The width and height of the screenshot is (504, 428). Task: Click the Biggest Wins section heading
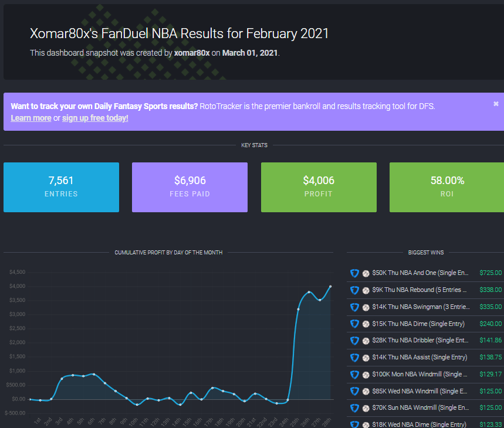(x=426, y=253)
